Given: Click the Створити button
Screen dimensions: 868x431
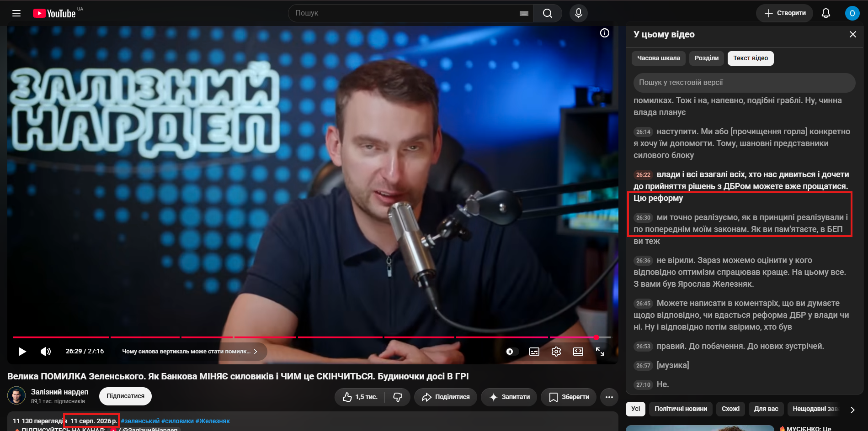Looking at the screenshot, I should point(784,13).
